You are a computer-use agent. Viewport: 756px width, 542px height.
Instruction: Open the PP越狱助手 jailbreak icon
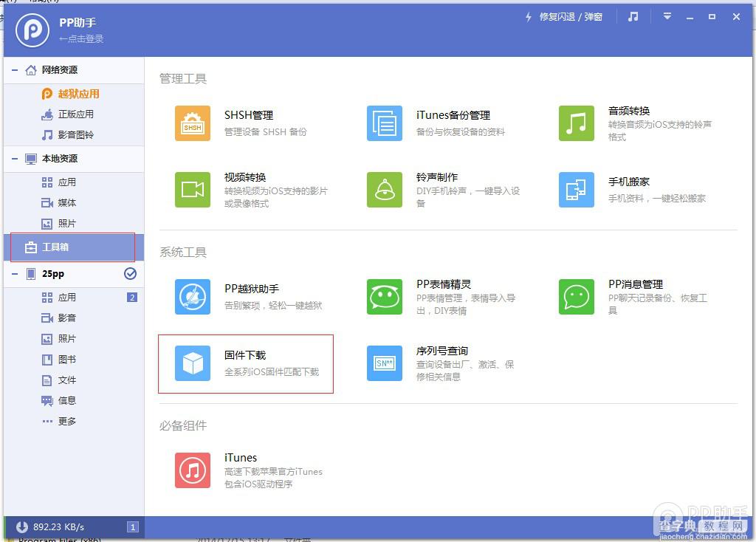coord(193,297)
